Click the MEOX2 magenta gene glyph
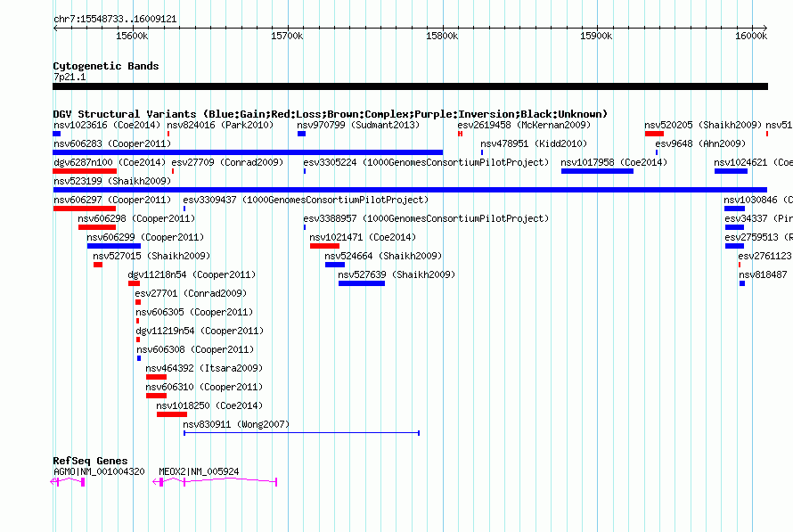This screenshot has height=532, width=793. [215, 482]
